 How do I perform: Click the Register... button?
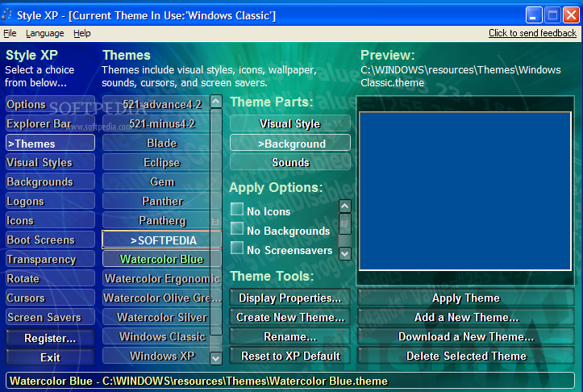[50, 338]
